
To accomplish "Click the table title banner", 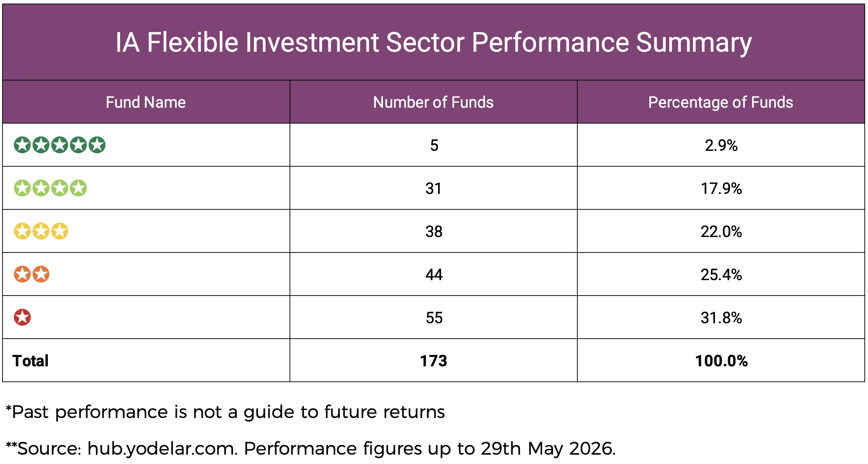I will [x=434, y=42].
